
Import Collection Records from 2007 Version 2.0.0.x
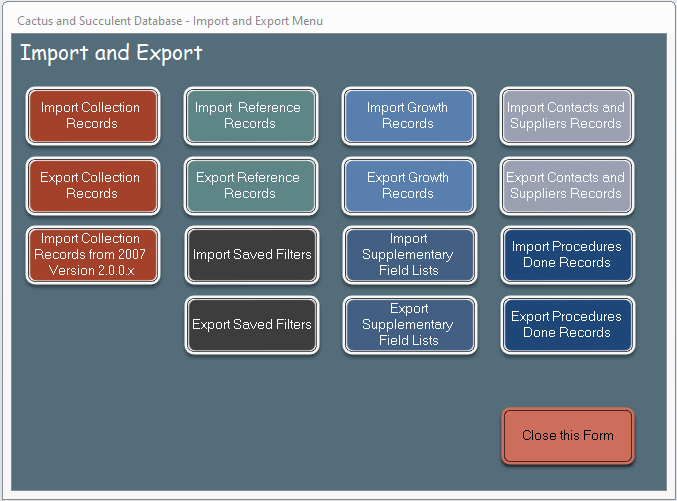tap(93, 255)
